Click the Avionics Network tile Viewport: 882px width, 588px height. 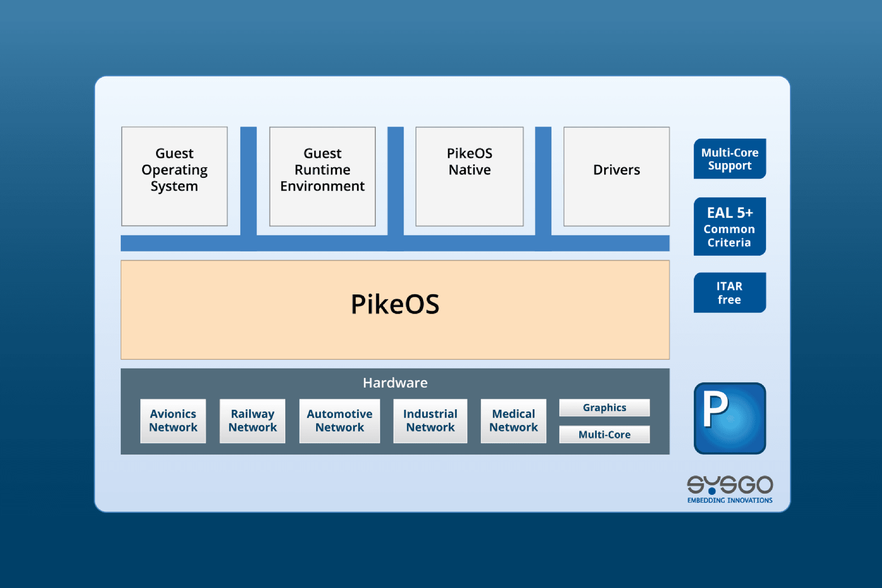pyautogui.click(x=173, y=421)
